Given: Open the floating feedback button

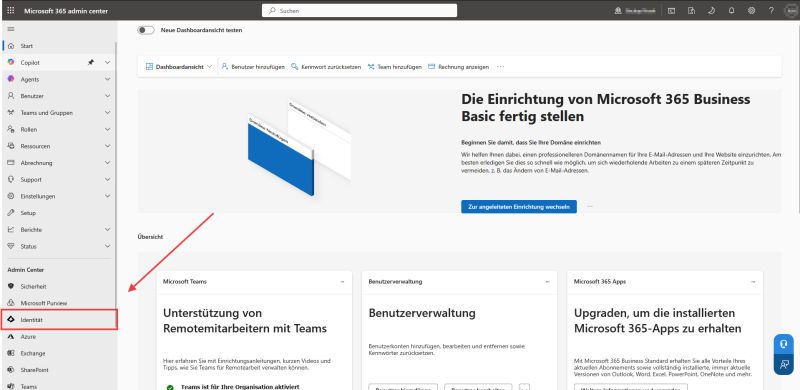Looking at the screenshot, I should [x=783, y=364].
